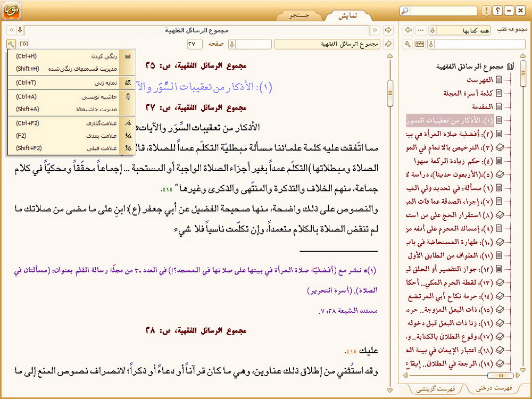Click the right arrow of the tree's horizontal scrollbar
Image resolution: width=532 pixels, height=399 pixels.
[x=518, y=375]
